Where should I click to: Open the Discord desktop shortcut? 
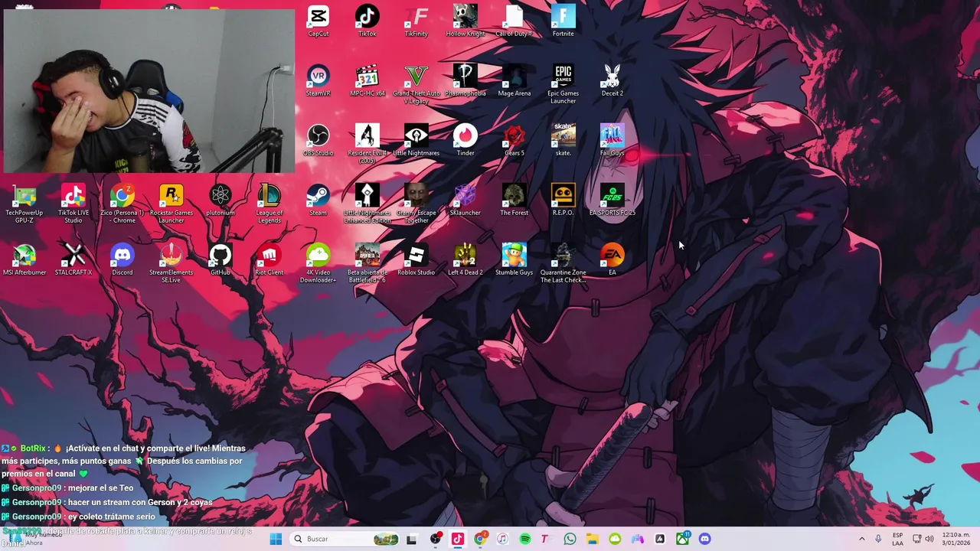pyautogui.click(x=122, y=259)
